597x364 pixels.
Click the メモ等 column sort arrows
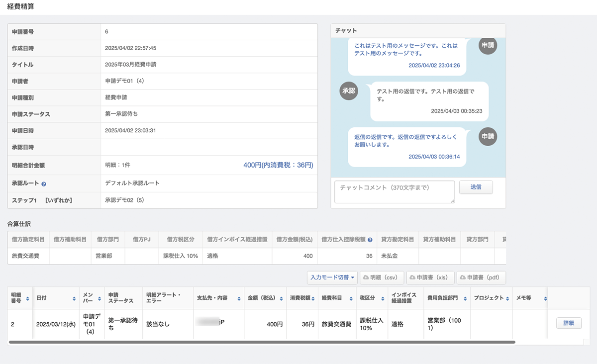pyautogui.click(x=545, y=298)
